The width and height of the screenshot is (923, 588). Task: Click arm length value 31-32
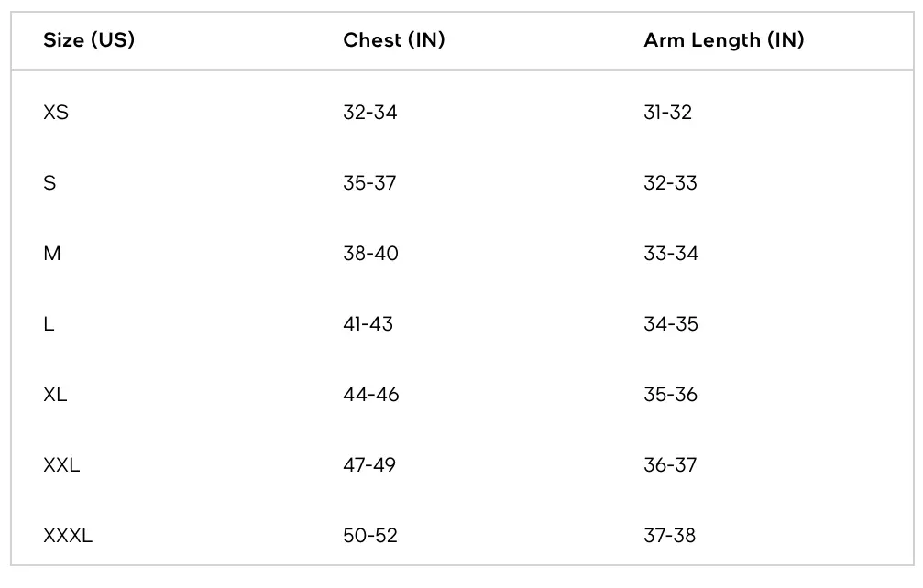667,113
